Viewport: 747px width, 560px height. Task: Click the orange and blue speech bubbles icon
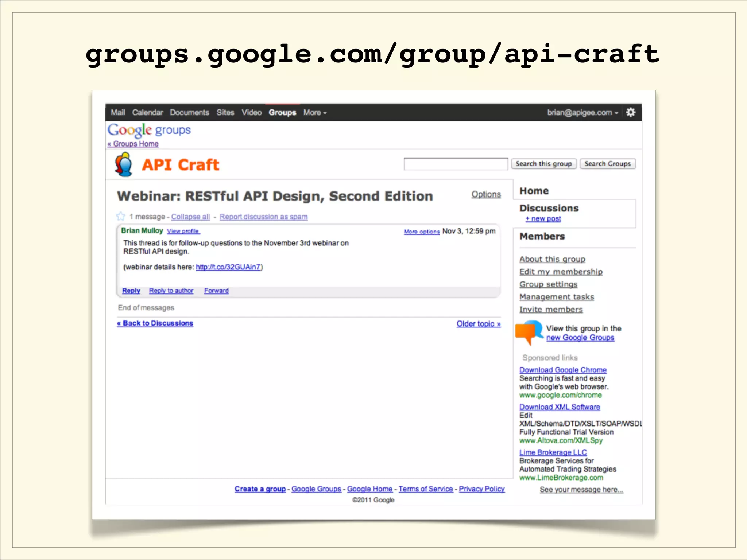[x=528, y=332]
